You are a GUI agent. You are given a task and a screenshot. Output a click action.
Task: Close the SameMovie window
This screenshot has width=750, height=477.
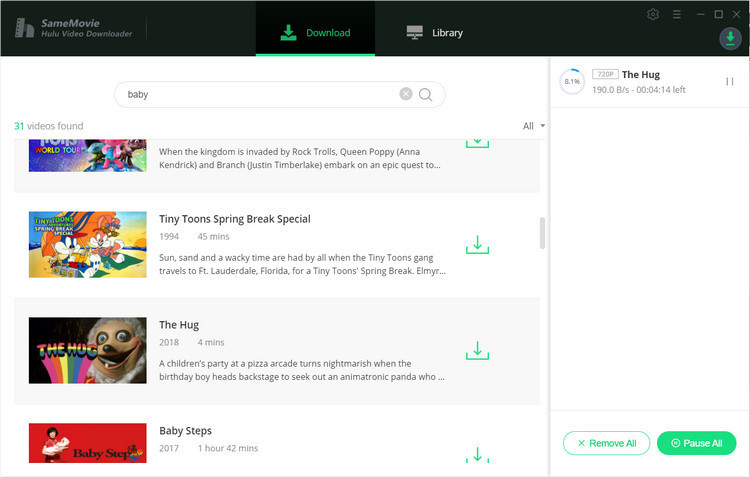[x=737, y=14]
